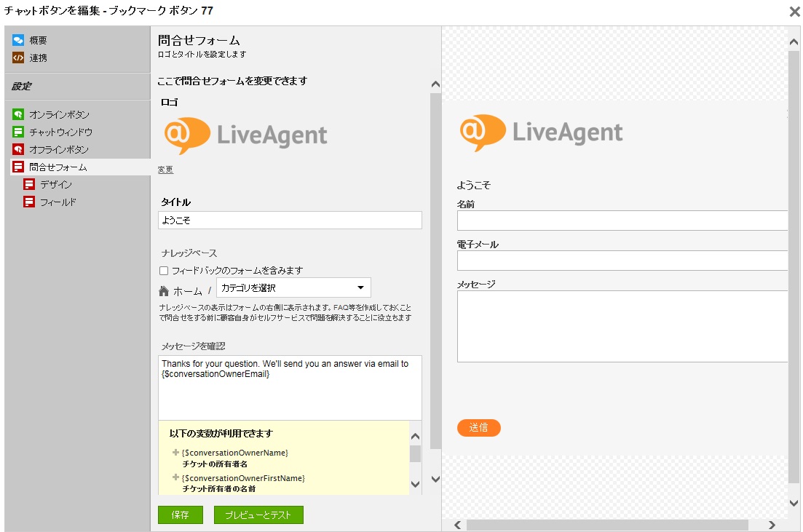The width and height of the screenshot is (803, 532).
Task: Click settings panel scroll-down arrow
Action: click(435, 480)
